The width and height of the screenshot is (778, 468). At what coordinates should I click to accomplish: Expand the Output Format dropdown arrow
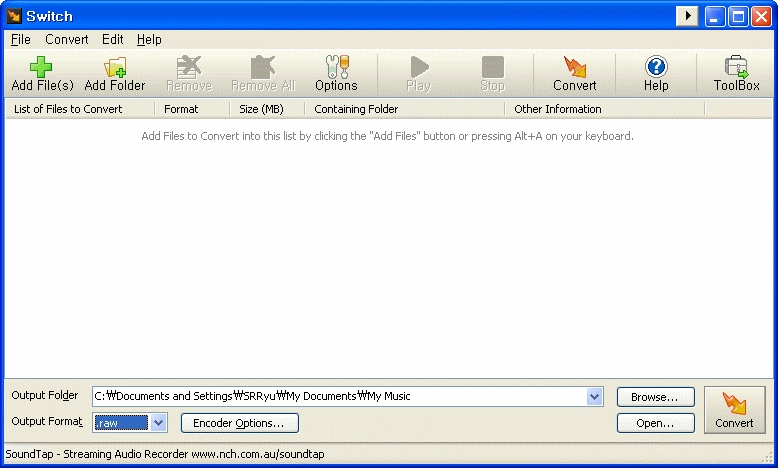(x=159, y=423)
